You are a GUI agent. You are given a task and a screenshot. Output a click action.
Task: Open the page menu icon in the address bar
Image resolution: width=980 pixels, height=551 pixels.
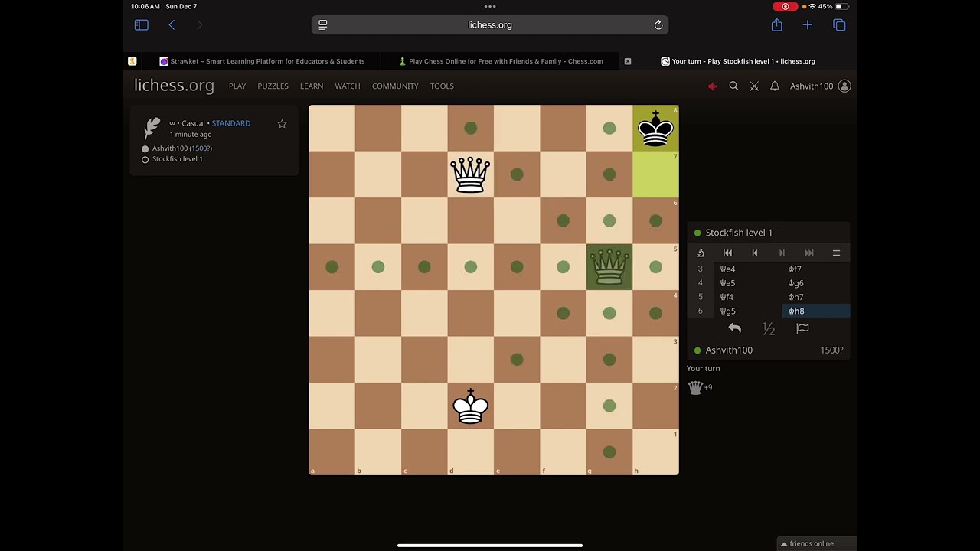click(323, 24)
